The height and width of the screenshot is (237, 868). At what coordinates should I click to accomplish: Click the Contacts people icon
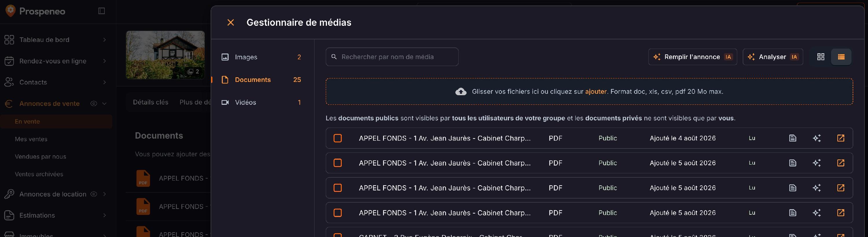coord(9,82)
